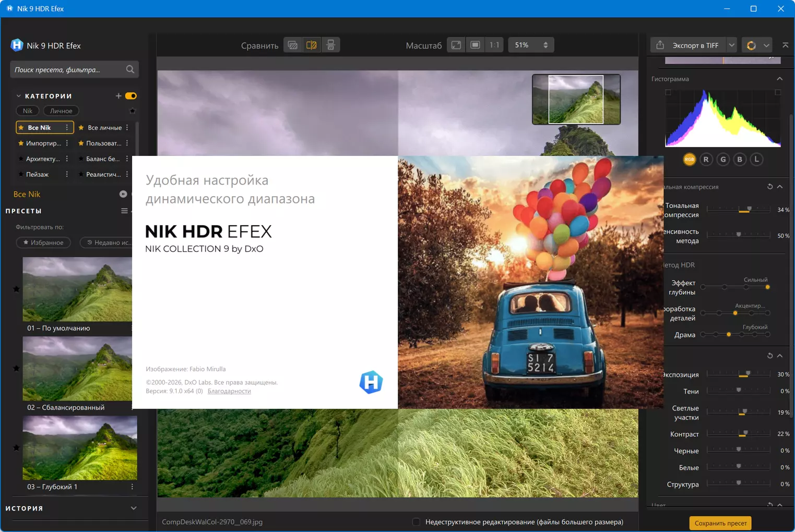The image size is (795, 532).
Task: Click the fill-view zoom icon
Action: pyautogui.click(x=475, y=45)
